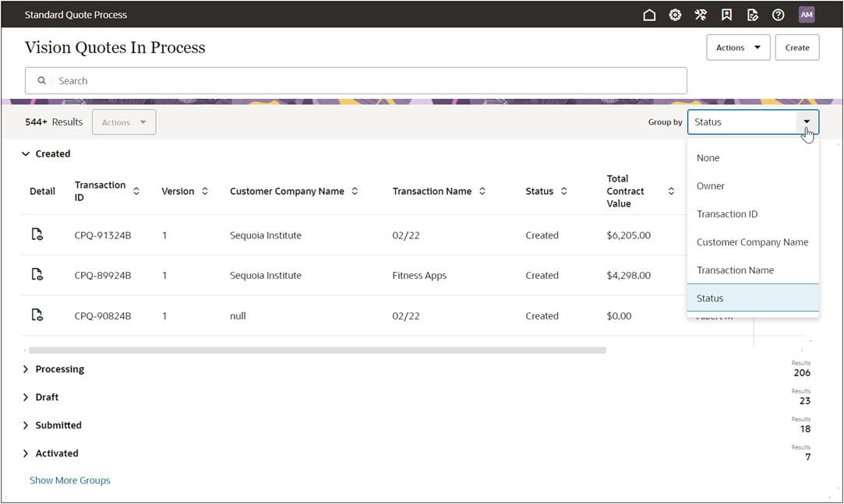Click the Create button
The image size is (844, 504).
[796, 47]
